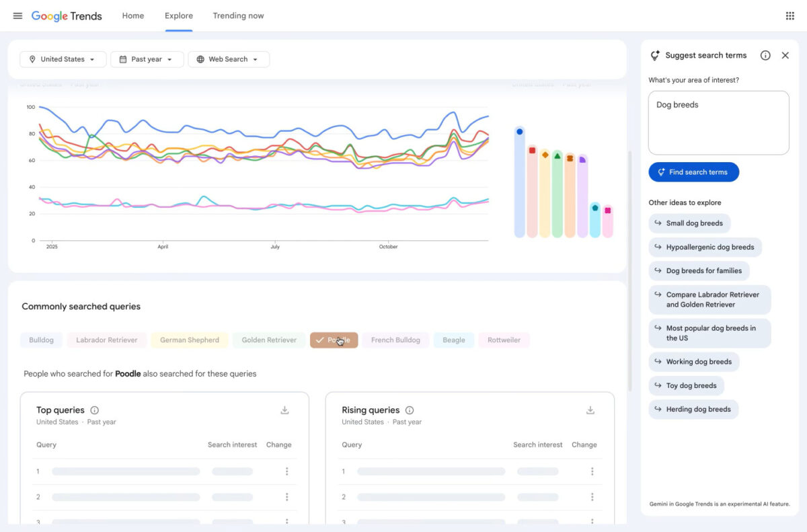Expand the Past year time range dropdown
807x532 pixels.
146,59
